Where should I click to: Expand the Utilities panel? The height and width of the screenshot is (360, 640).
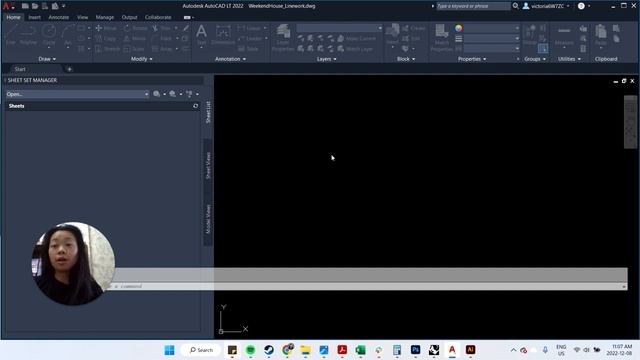(x=569, y=59)
